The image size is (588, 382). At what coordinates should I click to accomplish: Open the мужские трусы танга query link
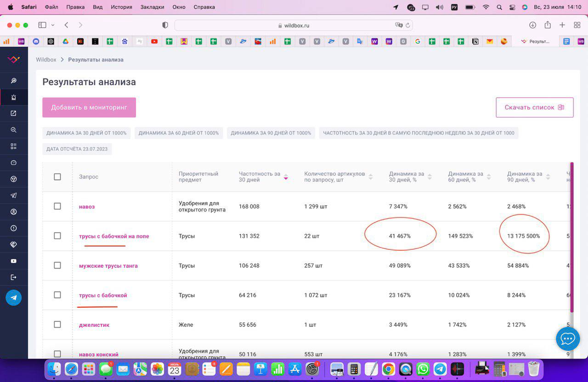(108, 266)
